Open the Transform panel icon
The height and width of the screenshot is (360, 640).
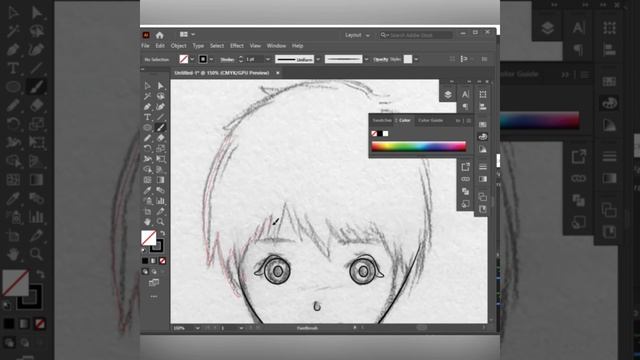pos(483,94)
